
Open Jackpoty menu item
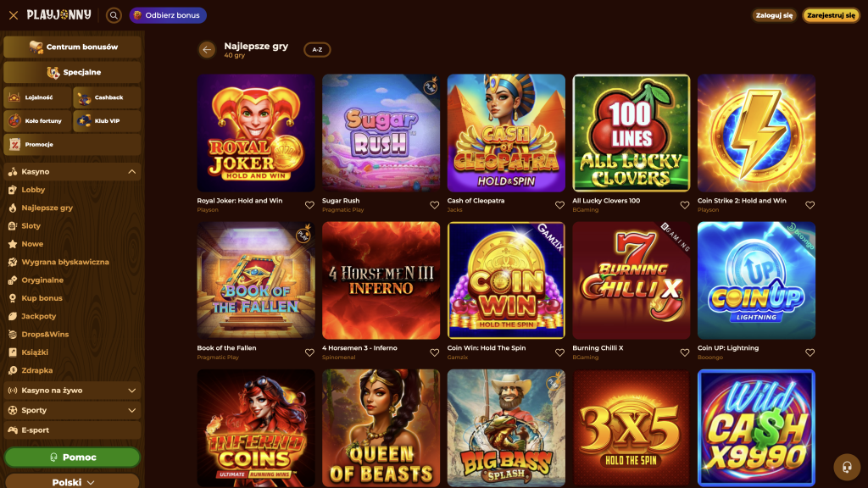[39, 316]
